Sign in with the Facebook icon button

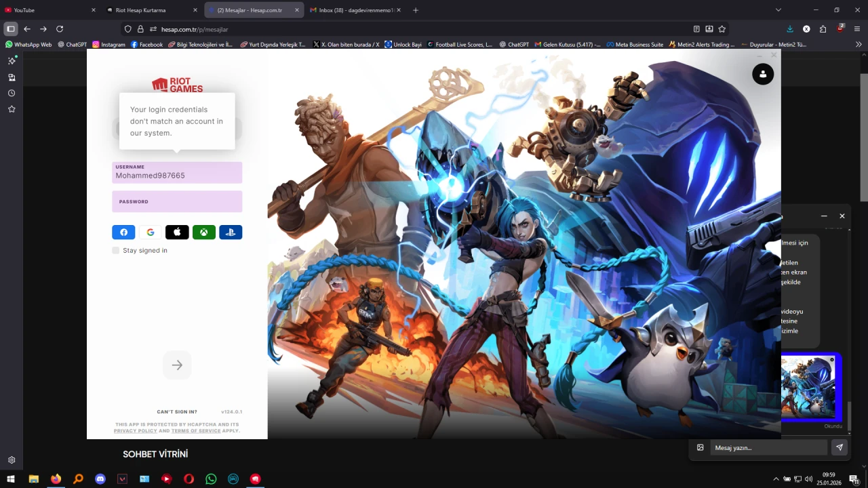pos(123,232)
